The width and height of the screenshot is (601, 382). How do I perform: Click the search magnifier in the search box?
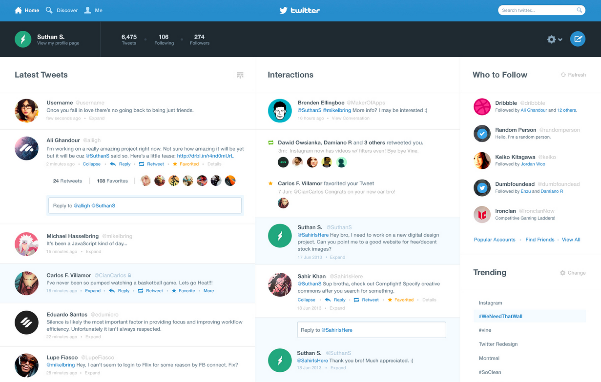click(579, 10)
